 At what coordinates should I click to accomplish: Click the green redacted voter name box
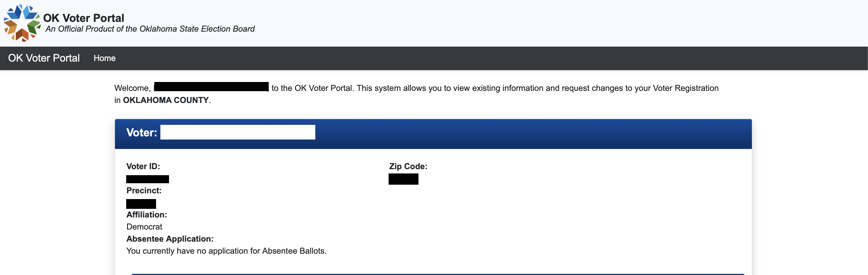tap(238, 132)
